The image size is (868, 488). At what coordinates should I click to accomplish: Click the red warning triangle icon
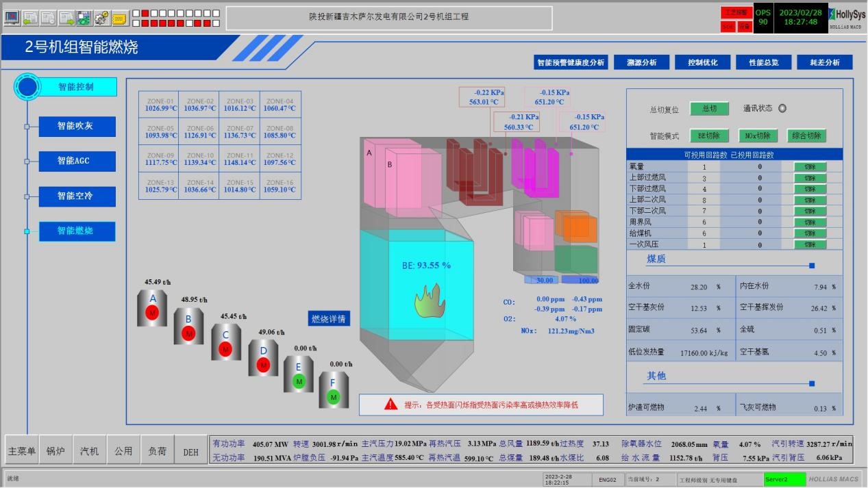click(390, 404)
